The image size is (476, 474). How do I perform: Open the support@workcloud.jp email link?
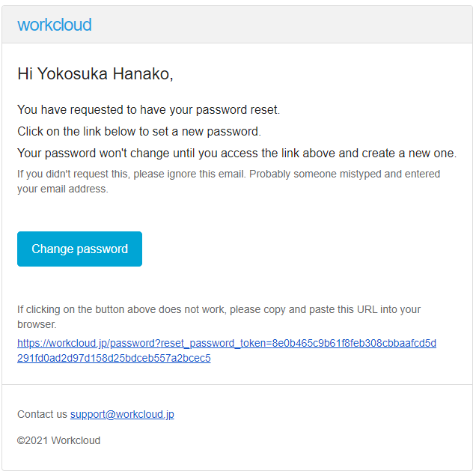[x=122, y=414]
